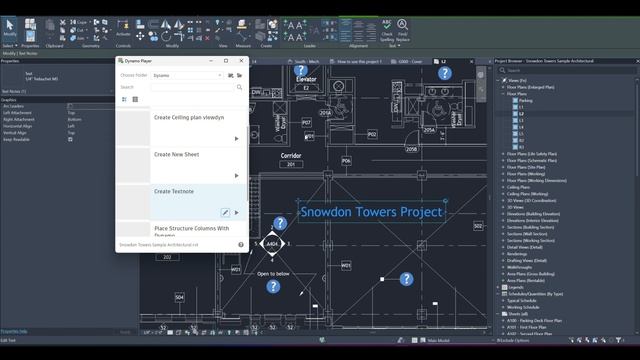
Task: Click the Dynamo Player search field
Action: coord(193,87)
